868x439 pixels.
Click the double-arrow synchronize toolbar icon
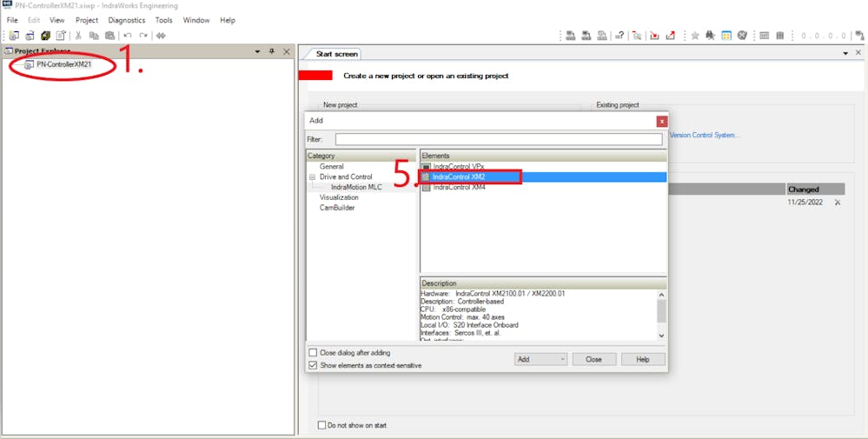161,36
